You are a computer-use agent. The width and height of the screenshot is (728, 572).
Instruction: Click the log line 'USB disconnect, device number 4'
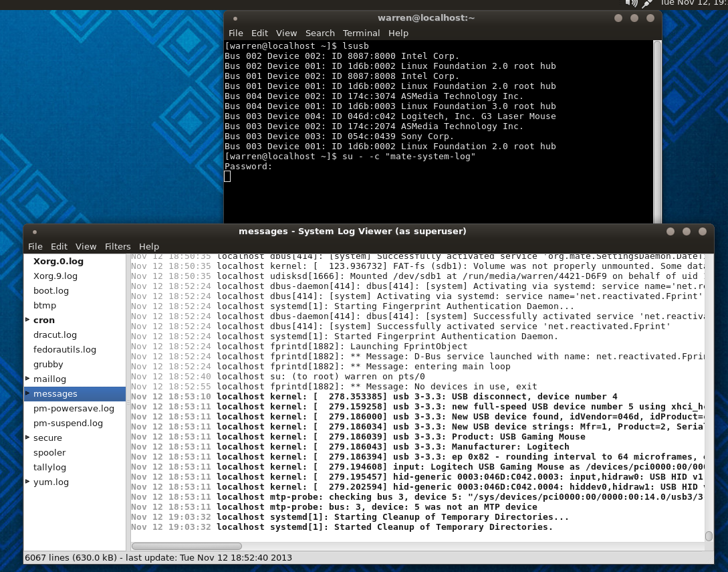coord(374,397)
